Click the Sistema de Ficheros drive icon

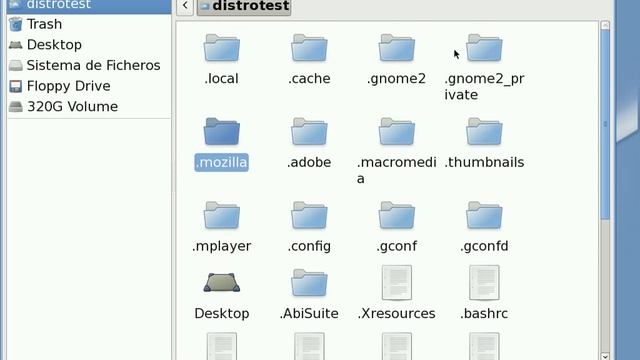pos(16,65)
